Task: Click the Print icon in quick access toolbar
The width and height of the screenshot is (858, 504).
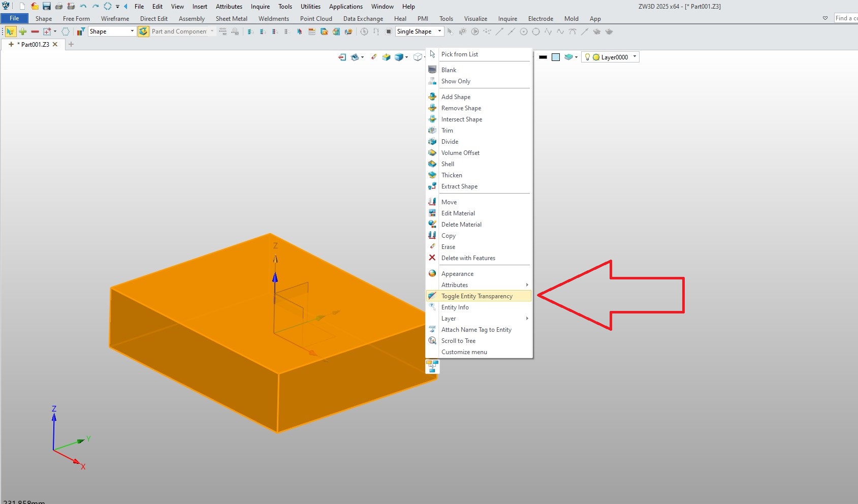Action: tap(58, 6)
